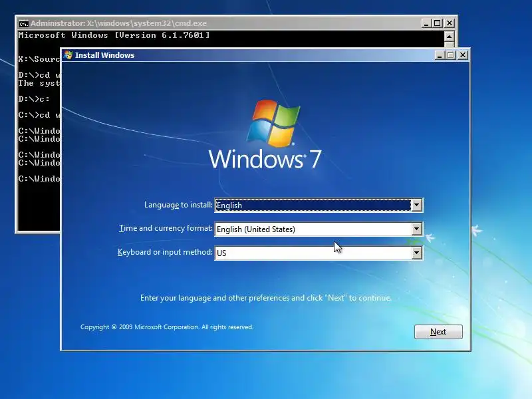Click the Windows 7 logo

click(265, 135)
